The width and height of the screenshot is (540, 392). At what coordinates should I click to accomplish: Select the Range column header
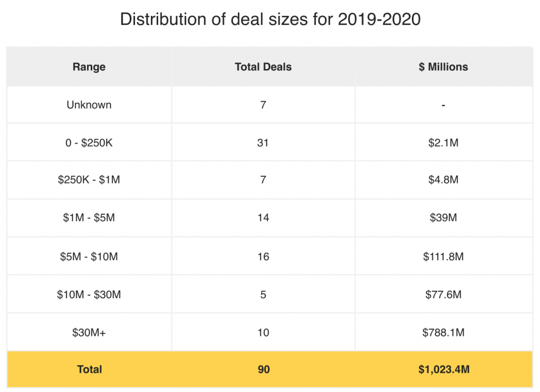tap(89, 67)
